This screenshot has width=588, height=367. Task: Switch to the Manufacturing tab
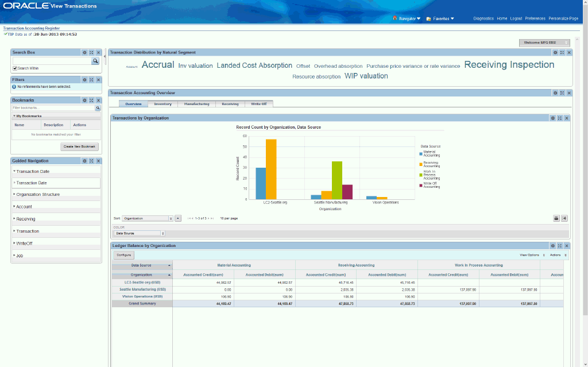[x=196, y=104]
